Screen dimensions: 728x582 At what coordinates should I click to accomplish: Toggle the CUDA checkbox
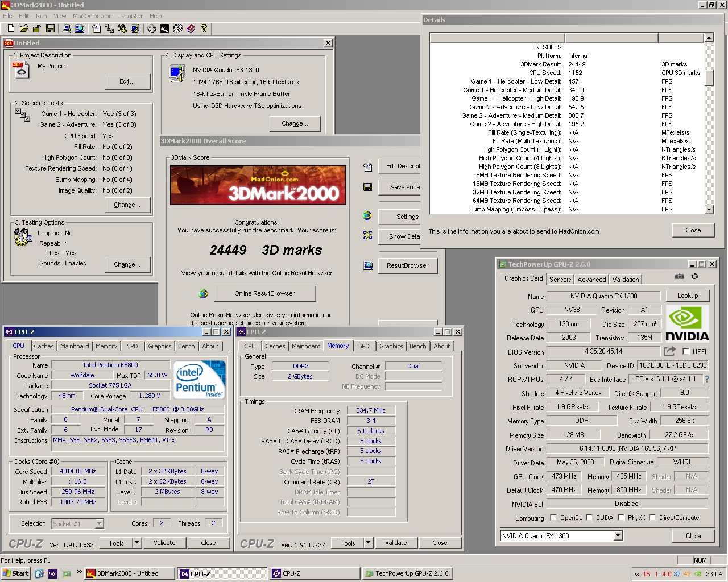pos(589,517)
